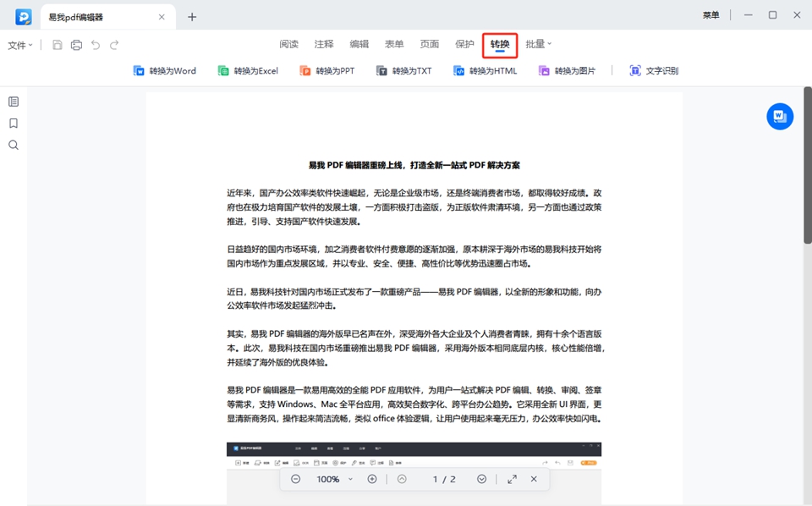Expand the 批量 batch menu
The height and width of the screenshot is (506, 812).
point(539,44)
